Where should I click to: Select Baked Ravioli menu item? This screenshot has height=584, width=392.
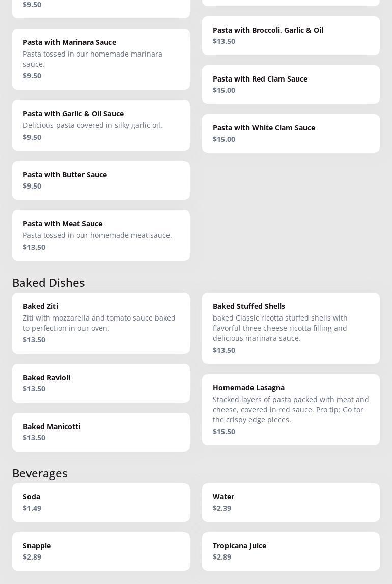pyautogui.click(x=101, y=383)
